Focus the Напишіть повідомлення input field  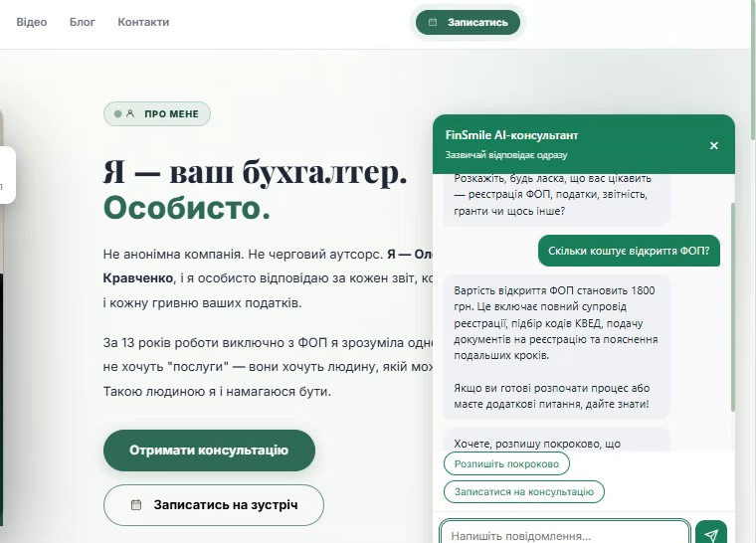point(565,532)
